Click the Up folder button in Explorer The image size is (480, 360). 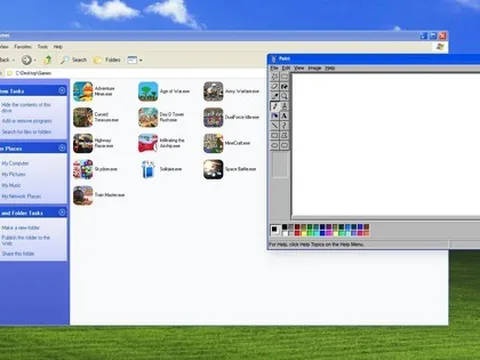pyautogui.click(x=48, y=60)
